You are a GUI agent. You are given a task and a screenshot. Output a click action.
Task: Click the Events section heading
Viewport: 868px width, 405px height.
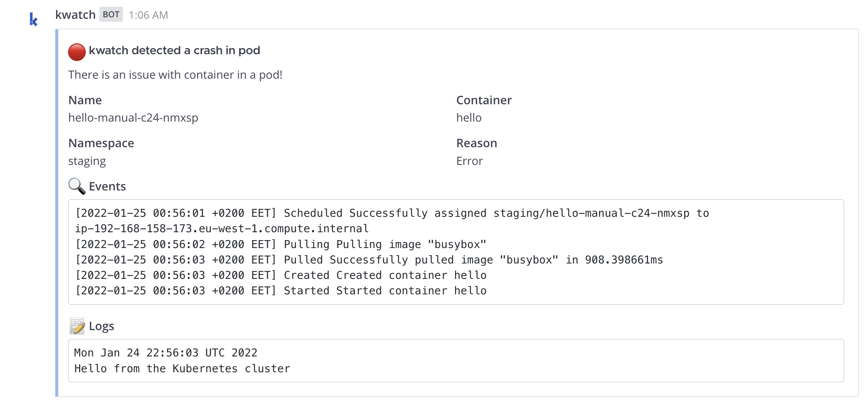(107, 186)
